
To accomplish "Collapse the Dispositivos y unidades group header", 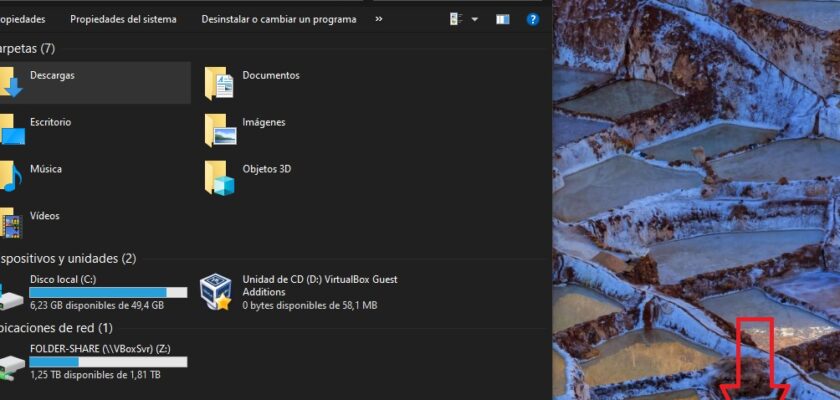I will click(68, 258).
